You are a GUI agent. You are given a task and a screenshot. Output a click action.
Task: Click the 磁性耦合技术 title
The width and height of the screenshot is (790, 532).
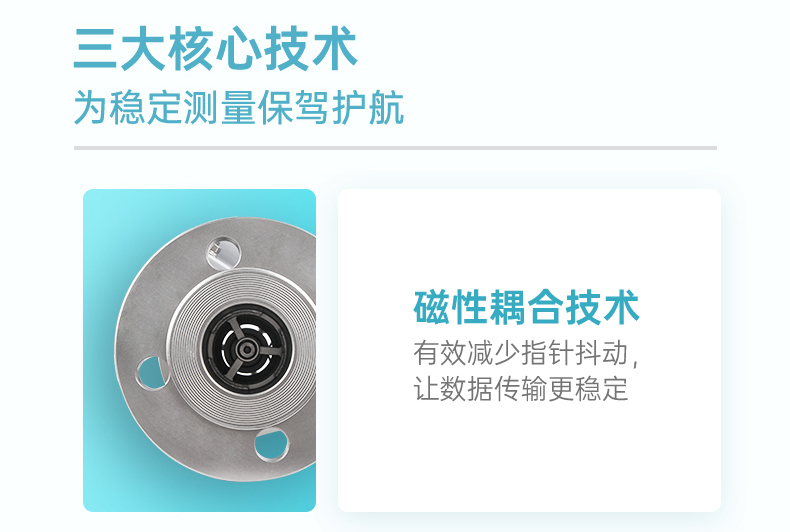pos(526,307)
